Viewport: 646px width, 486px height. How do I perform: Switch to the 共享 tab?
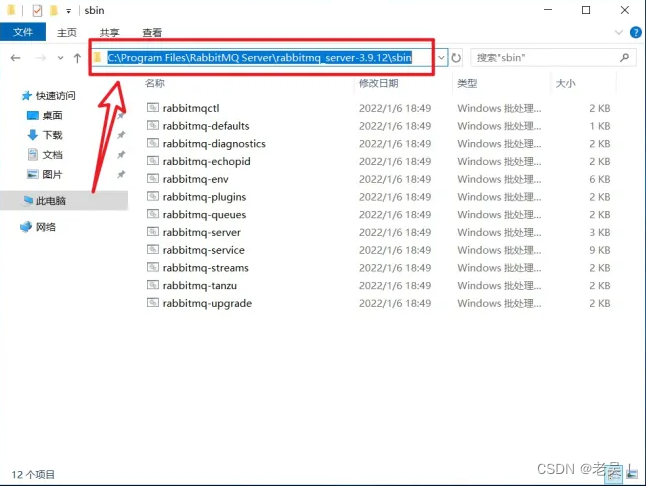109,33
